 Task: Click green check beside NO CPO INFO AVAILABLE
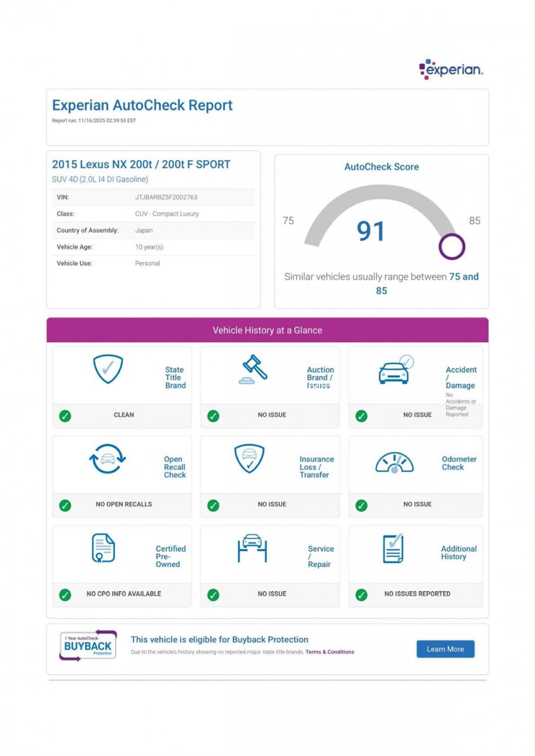point(65,595)
